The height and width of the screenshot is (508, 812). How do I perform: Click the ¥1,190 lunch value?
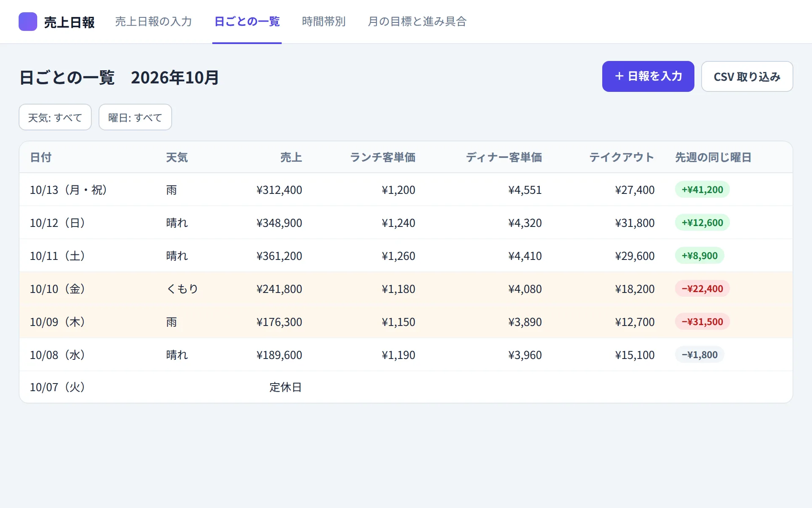pos(398,355)
